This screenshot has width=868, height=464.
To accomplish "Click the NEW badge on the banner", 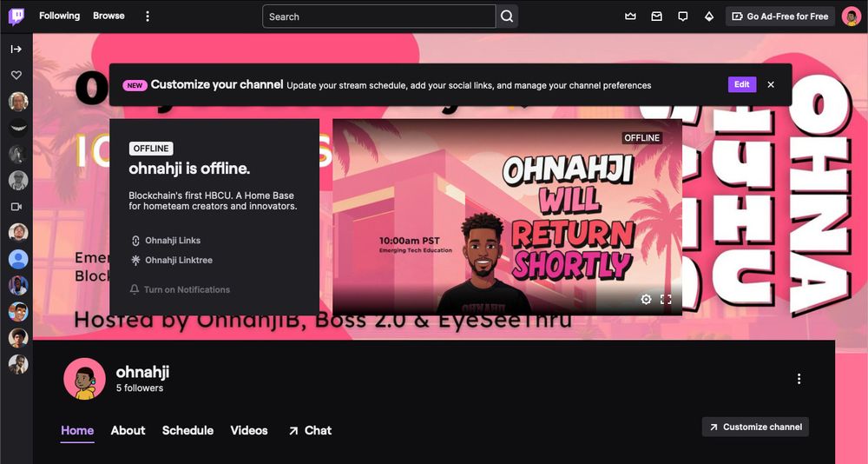I will tap(135, 85).
